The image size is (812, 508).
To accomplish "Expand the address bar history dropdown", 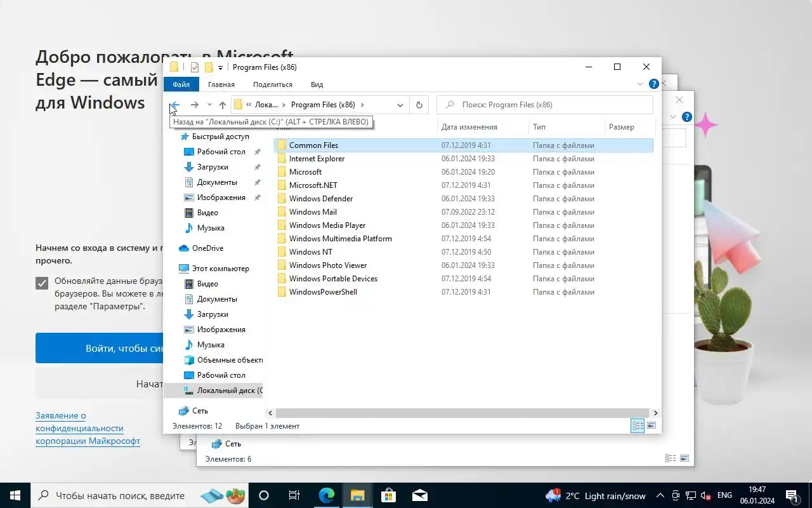I will coord(400,105).
